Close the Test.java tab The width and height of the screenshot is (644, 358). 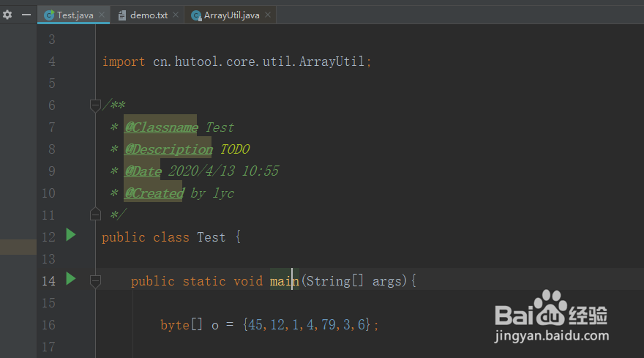tap(101, 15)
